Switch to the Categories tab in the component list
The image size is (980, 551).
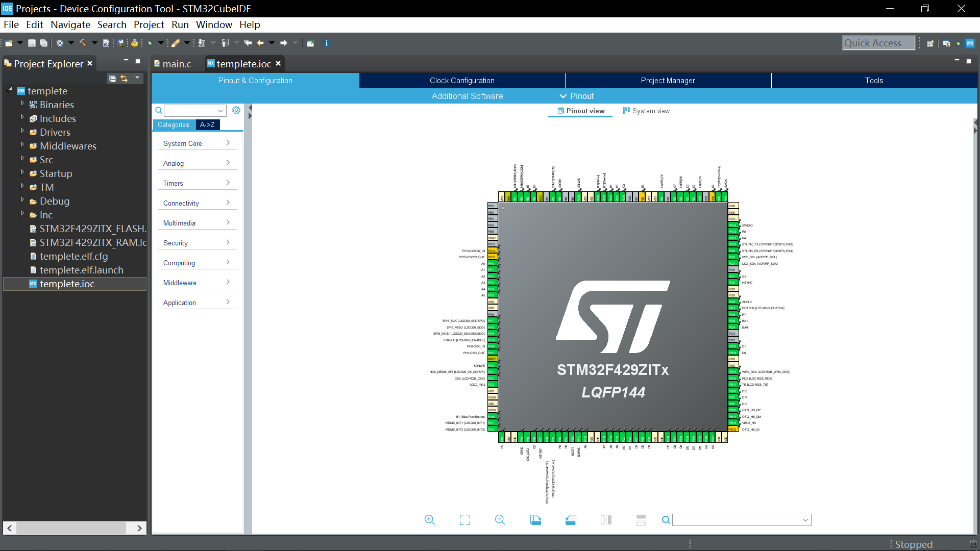point(173,124)
